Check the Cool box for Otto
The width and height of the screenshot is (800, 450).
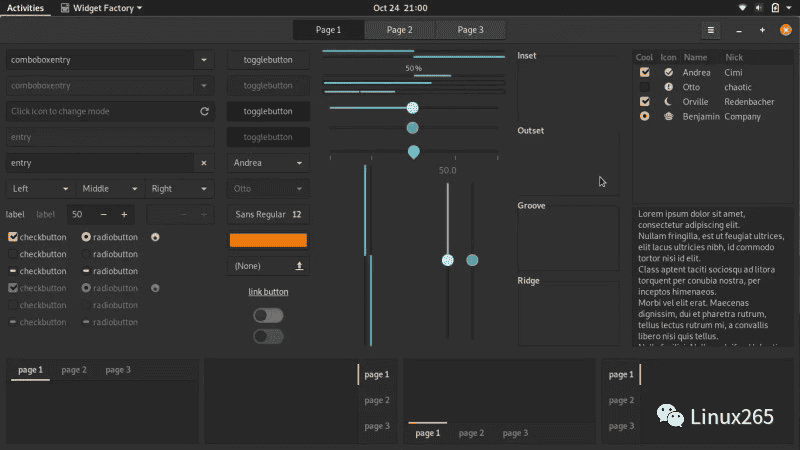645,87
